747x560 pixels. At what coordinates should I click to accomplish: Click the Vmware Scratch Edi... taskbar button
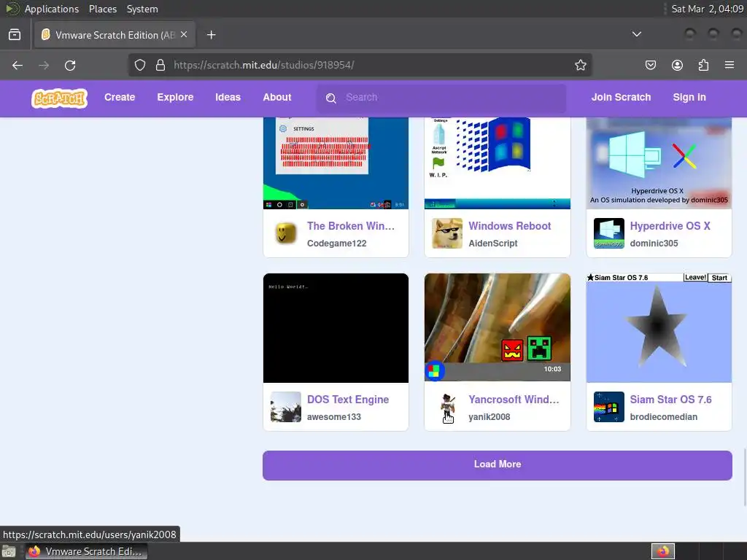[86, 551]
